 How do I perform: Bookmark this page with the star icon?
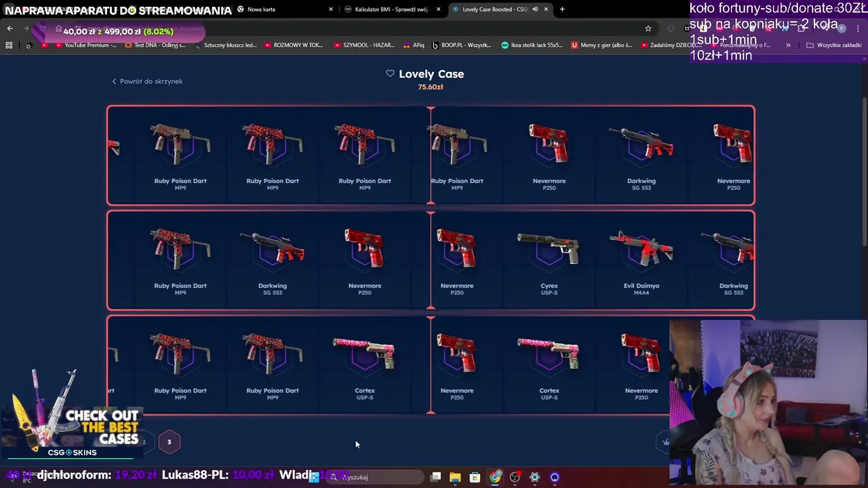tap(648, 28)
